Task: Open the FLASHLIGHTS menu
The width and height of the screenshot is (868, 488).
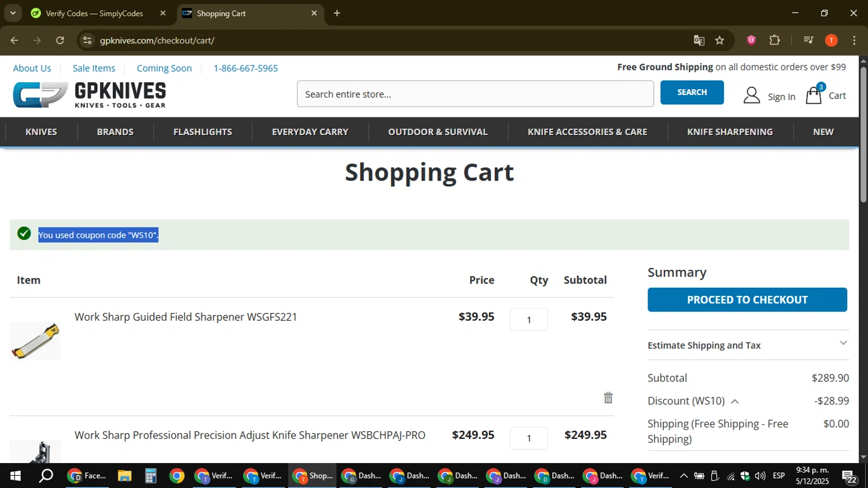Action: click(203, 132)
